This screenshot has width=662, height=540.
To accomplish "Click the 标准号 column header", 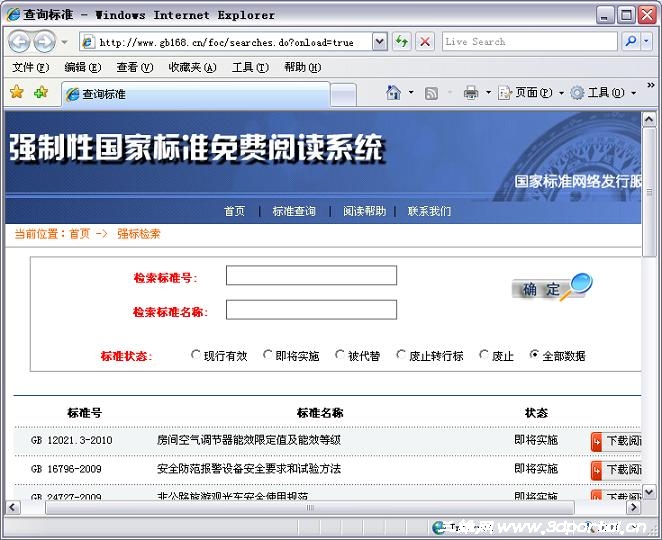I will [84, 412].
